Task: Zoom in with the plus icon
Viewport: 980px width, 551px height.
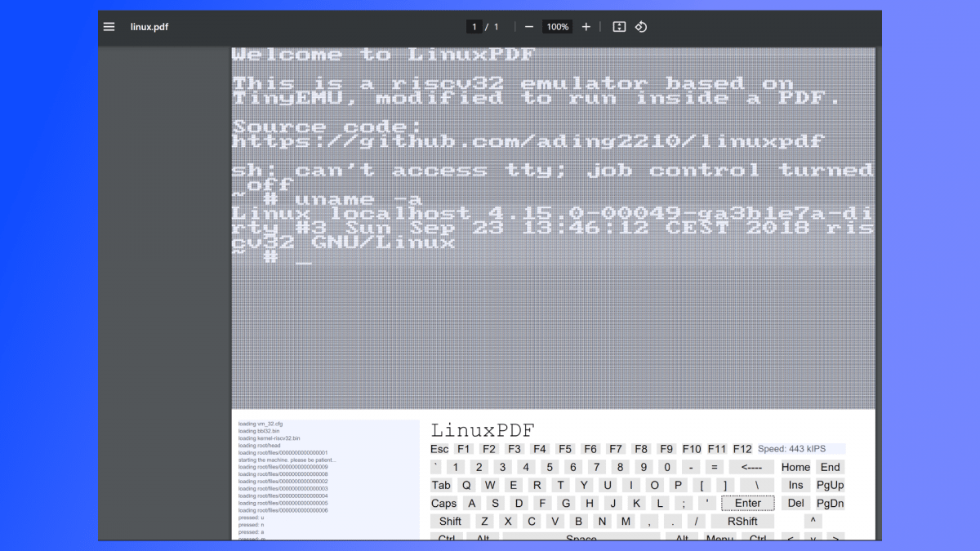Action: (x=586, y=27)
